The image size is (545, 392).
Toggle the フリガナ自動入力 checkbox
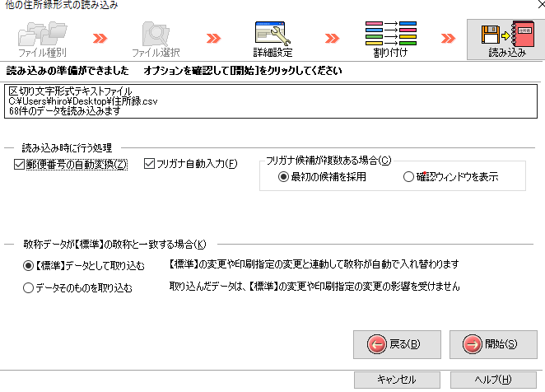pyautogui.click(x=149, y=165)
